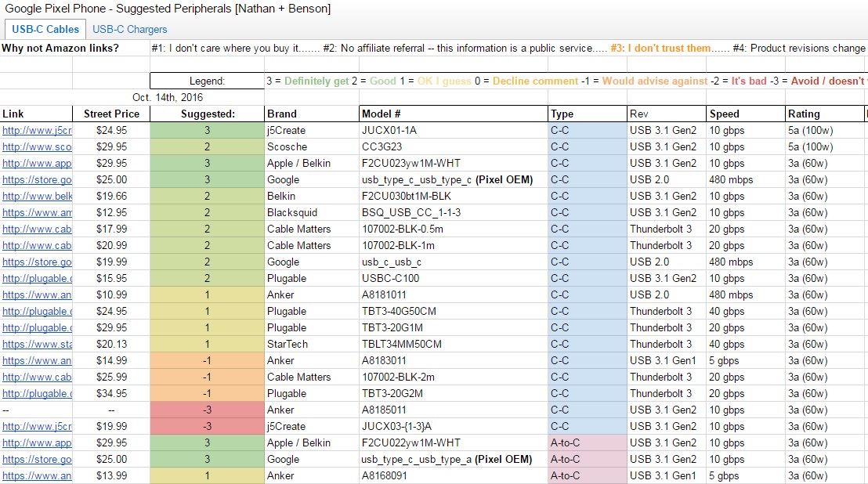This screenshot has width=868, height=484.
Task: Follow the Plugable TBT3-20G2M link
Action: 37,394
